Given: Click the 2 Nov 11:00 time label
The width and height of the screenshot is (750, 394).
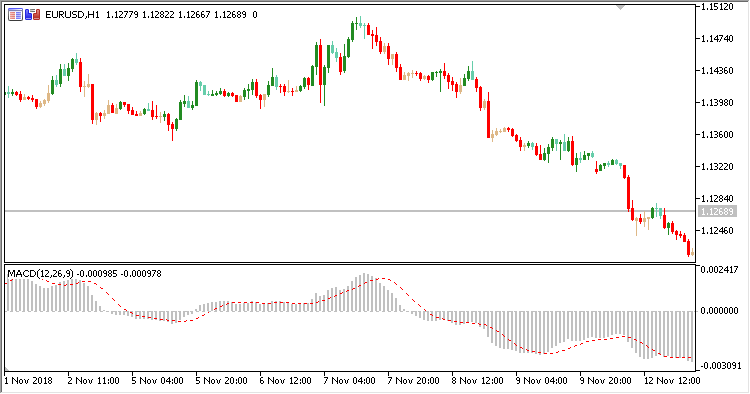Looking at the screenshot, I should 93,381.
